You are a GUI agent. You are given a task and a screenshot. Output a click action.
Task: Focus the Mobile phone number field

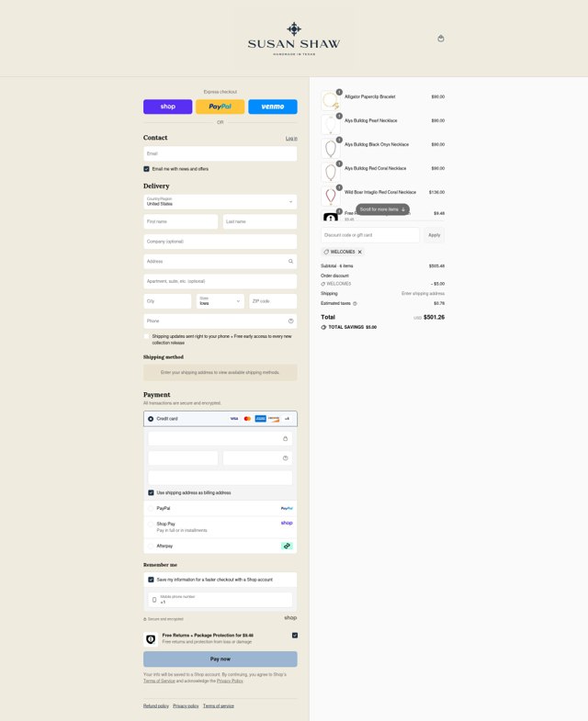coord(220,600)
